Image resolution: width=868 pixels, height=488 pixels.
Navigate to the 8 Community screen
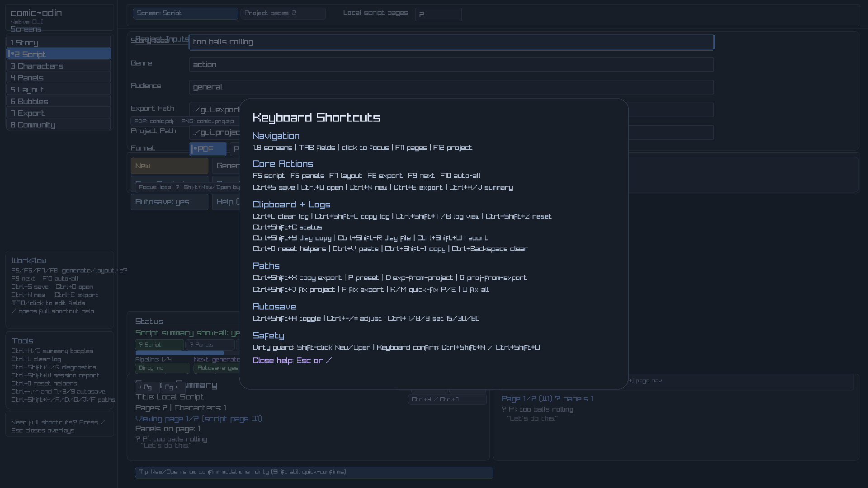(x=59, y=125)
